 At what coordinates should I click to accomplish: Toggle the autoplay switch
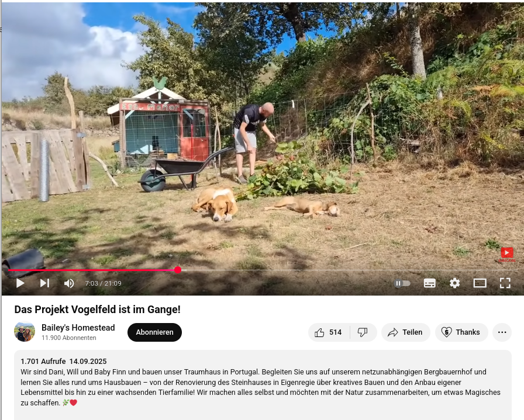click(402, 283)
